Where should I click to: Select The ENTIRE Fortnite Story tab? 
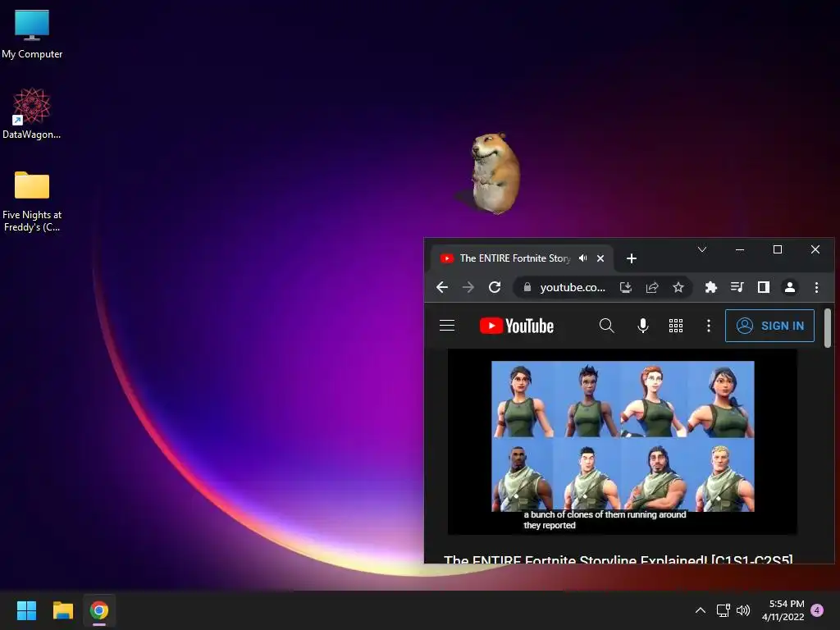[514, 258]
